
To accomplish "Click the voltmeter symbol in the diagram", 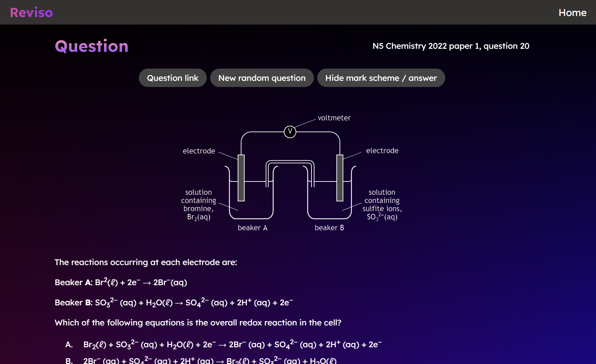I will coord(290,131).
